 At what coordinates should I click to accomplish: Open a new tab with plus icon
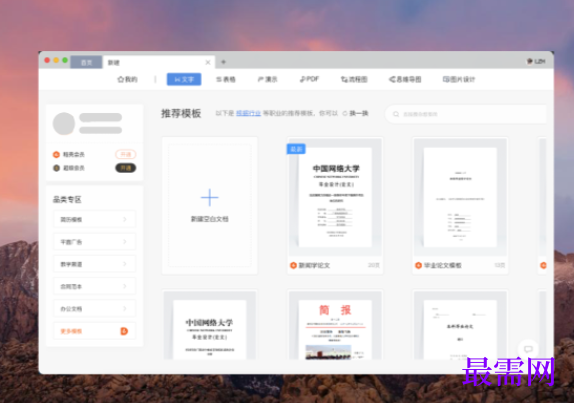click(223, 62)
